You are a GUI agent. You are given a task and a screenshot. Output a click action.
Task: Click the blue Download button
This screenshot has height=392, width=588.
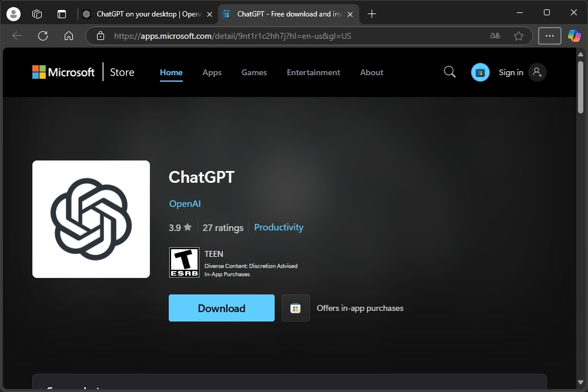tap(222, 308)
